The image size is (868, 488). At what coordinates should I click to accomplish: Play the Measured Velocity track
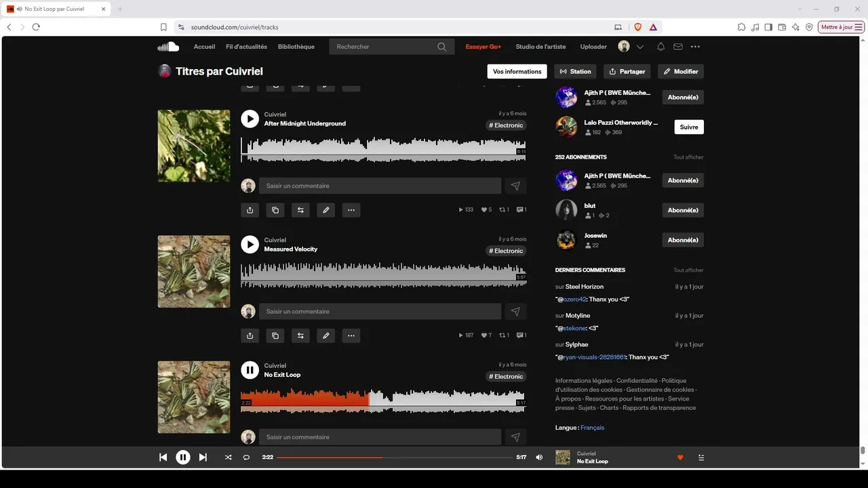coord(250,244)
